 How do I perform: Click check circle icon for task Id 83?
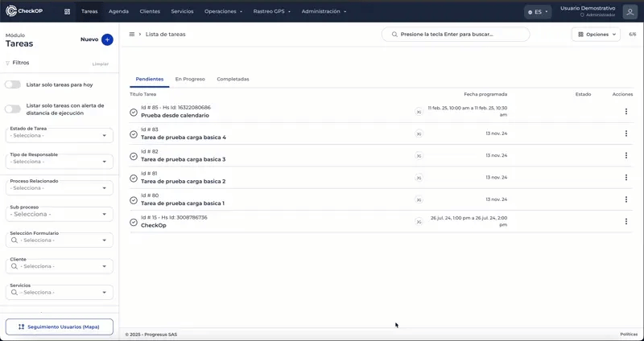point(134,134)
